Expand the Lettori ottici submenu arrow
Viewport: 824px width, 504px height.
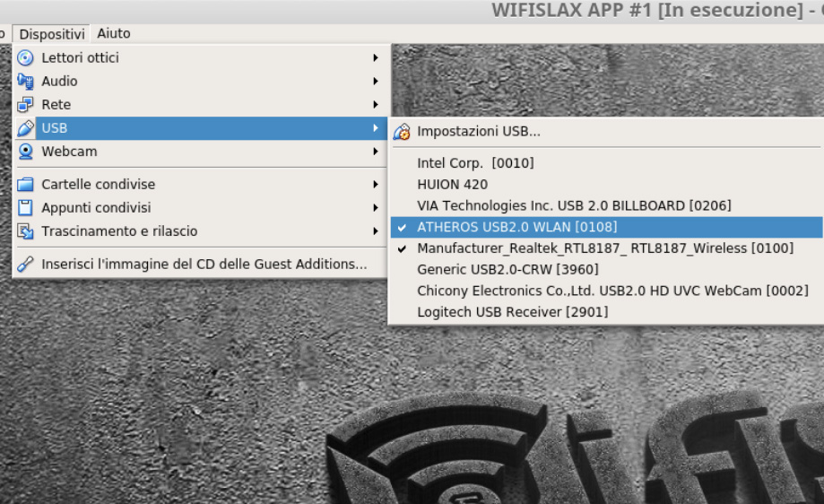[x=375, y=57]
